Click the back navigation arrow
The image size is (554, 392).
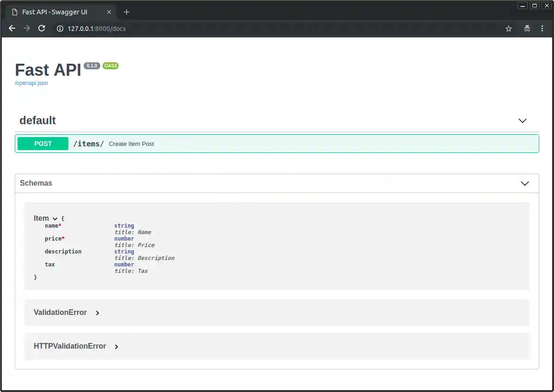point(12,28)
